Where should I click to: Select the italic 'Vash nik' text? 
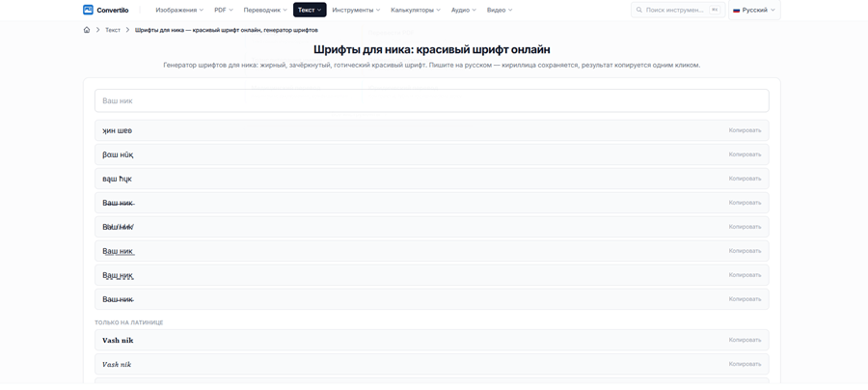click(x=117, y=365)
